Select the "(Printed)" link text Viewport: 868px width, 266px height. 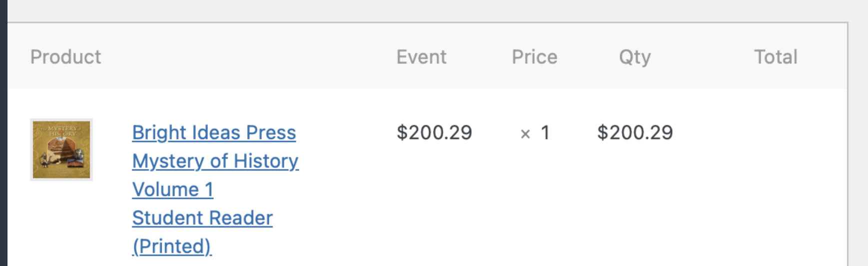(172, 247)
